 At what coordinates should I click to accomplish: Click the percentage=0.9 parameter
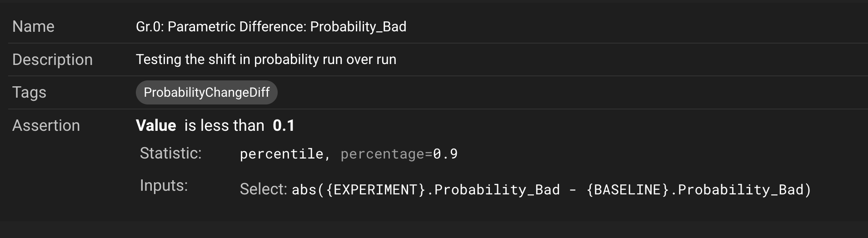pyautogui.click(x=399, y=154)
